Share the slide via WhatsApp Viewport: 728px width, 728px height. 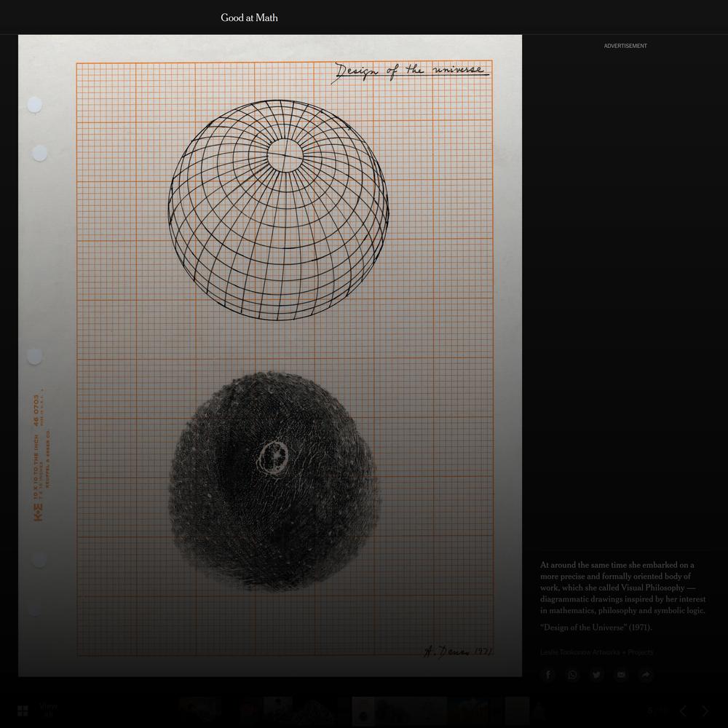click(x=572, y=674)
